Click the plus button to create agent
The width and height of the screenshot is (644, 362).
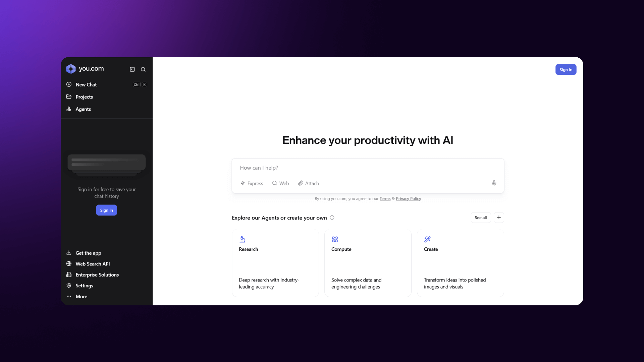coord(499,218)
